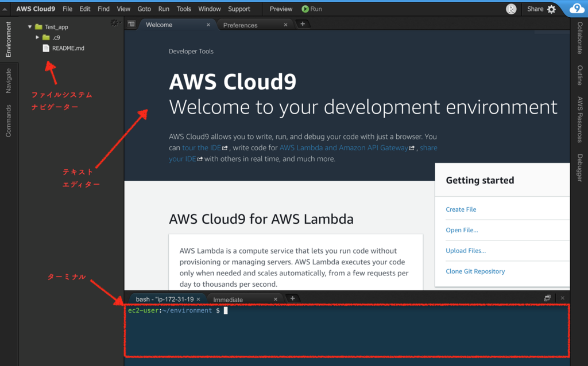Collapse the Test_app folder
The image size is (588, 366).
click(x=30, y=27)
